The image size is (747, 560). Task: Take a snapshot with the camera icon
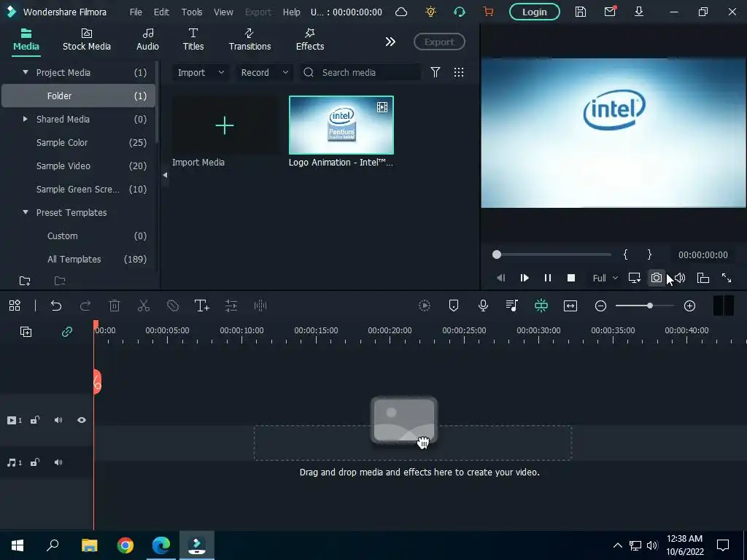pos(656,278)
